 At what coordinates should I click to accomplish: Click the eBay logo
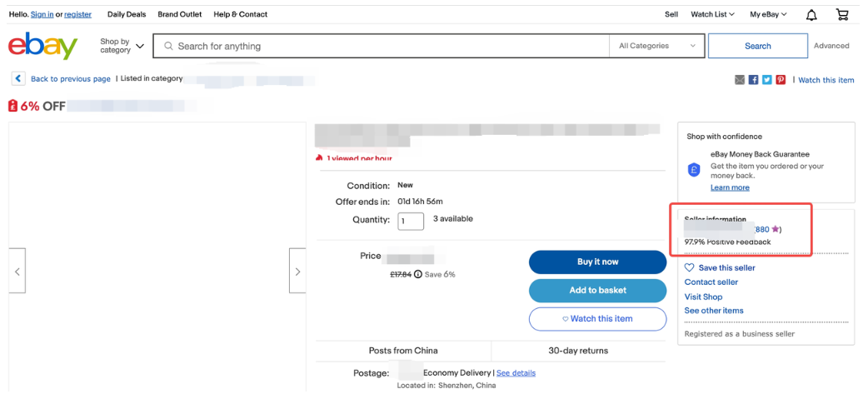click(x=42, y=47)
